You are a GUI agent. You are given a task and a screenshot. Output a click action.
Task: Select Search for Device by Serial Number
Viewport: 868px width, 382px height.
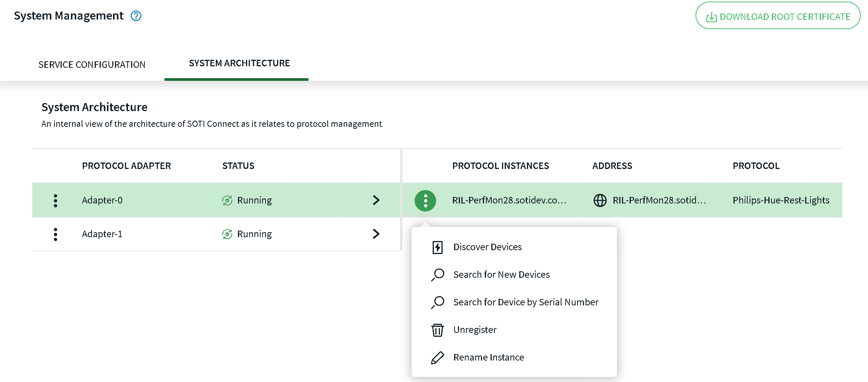[x=514, y=302]
